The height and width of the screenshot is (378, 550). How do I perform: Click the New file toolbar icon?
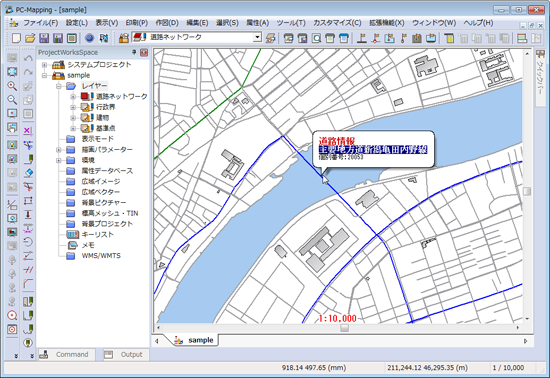pyautogui.click(x=16, y=38)
